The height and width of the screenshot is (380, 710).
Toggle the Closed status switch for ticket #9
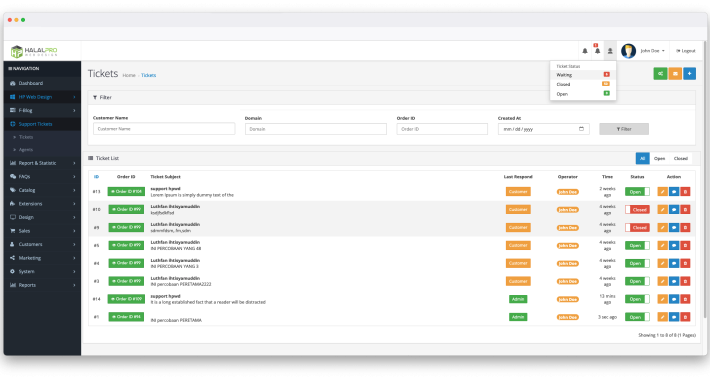637,227
